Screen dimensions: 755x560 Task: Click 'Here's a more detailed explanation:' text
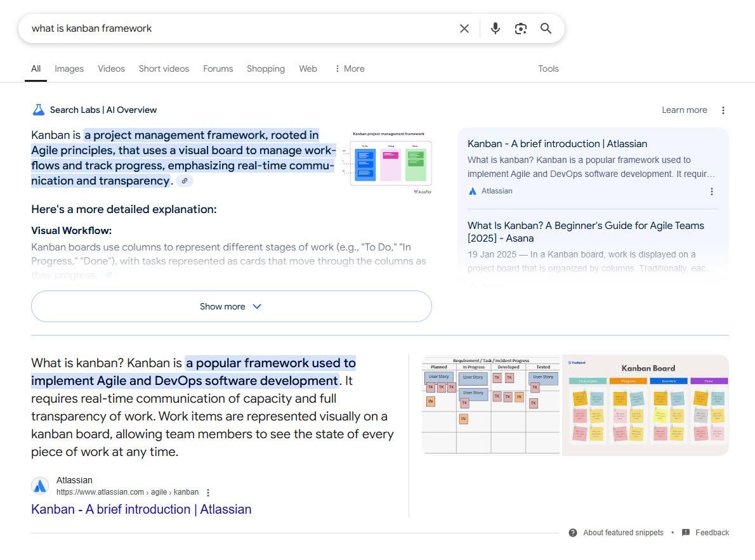coord(124,209)
